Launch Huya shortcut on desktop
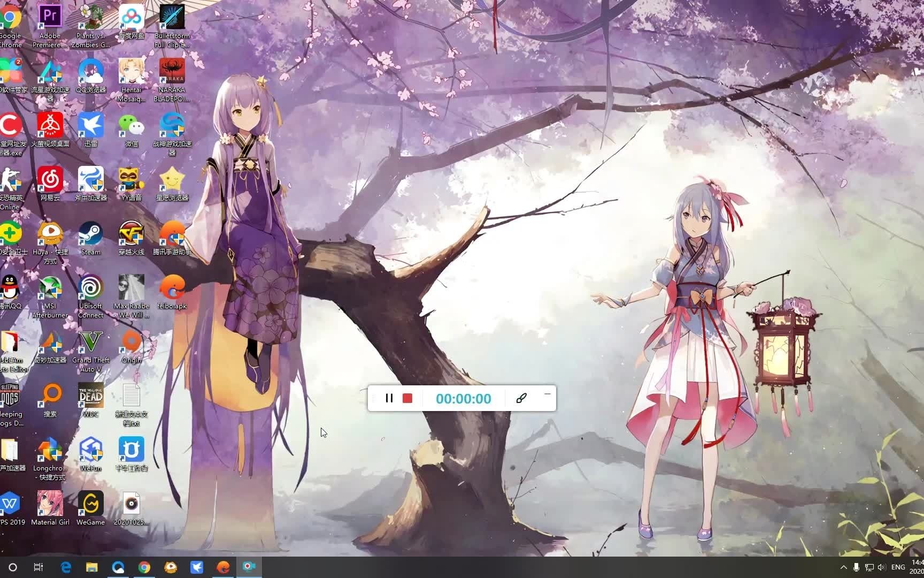This screenshot has width=924, height=578. [50, 242]
